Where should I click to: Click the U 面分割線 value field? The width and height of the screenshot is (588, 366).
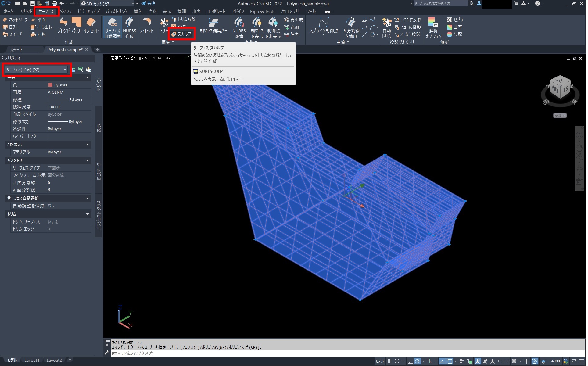coord(70,183)
